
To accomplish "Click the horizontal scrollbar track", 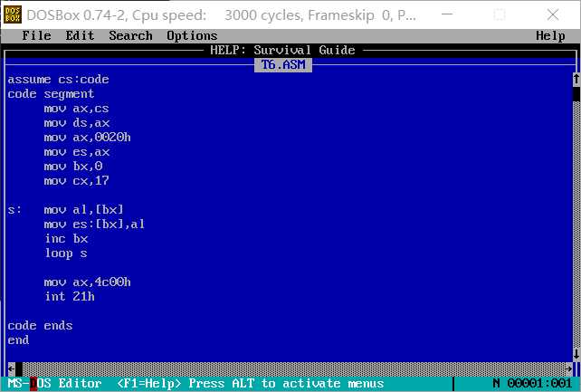I will tap(294, 368).
